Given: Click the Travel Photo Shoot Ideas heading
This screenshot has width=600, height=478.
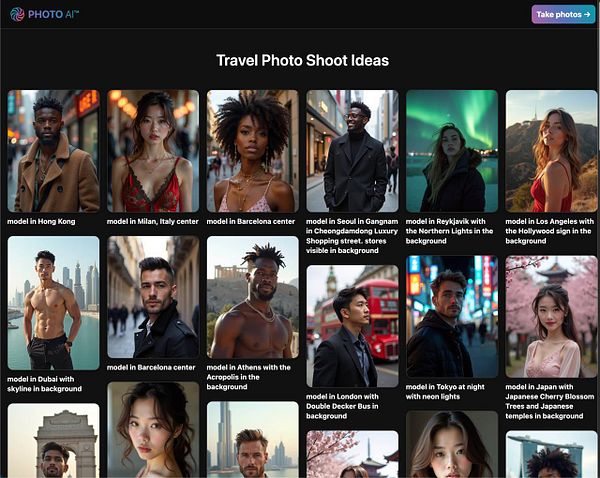Looking at the screenshot, I should [x=303, y=60].
